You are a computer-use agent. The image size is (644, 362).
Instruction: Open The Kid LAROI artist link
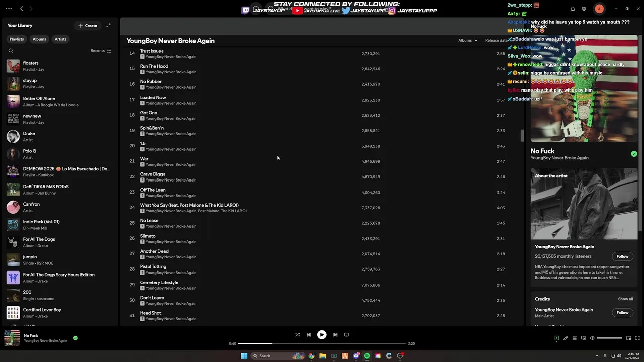[x=234, y=211]
